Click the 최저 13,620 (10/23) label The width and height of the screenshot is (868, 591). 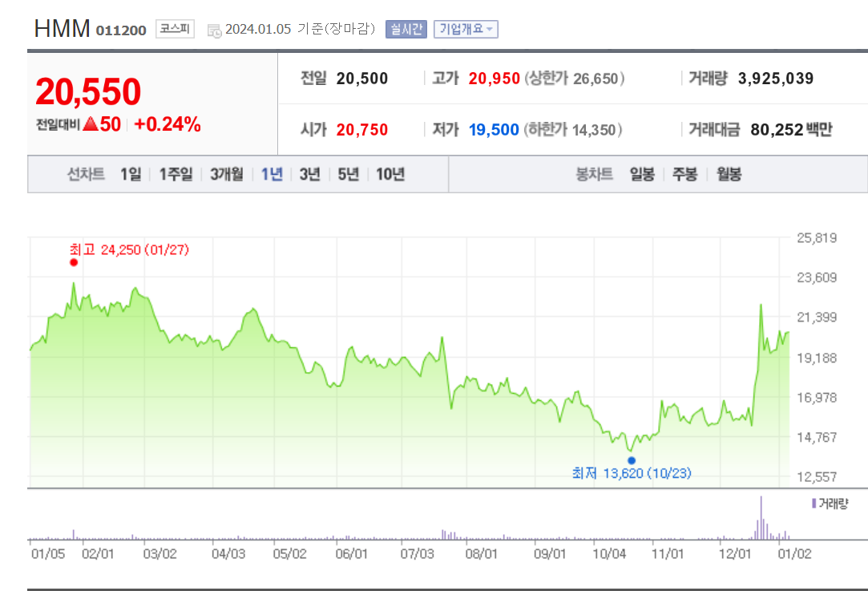click(632, 473)
